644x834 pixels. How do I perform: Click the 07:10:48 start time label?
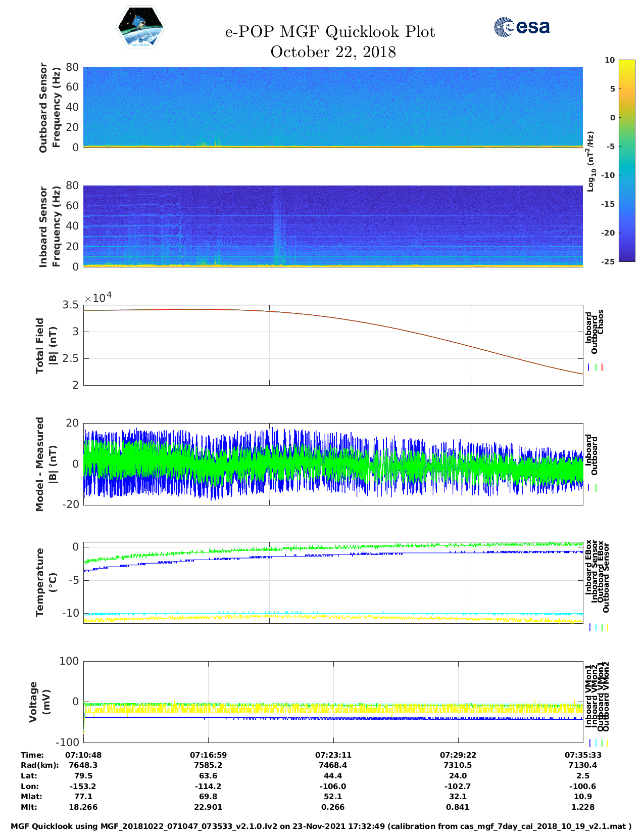83,755
